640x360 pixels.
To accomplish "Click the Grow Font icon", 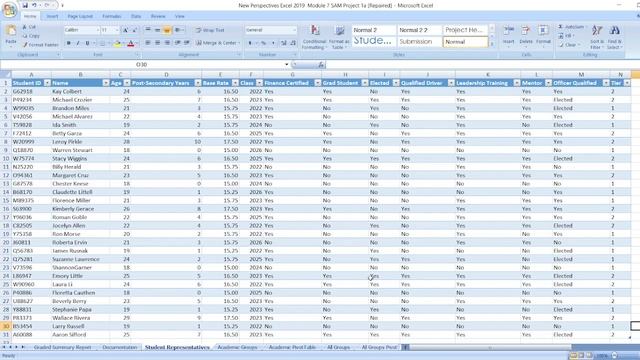I will tap(125, 30).
